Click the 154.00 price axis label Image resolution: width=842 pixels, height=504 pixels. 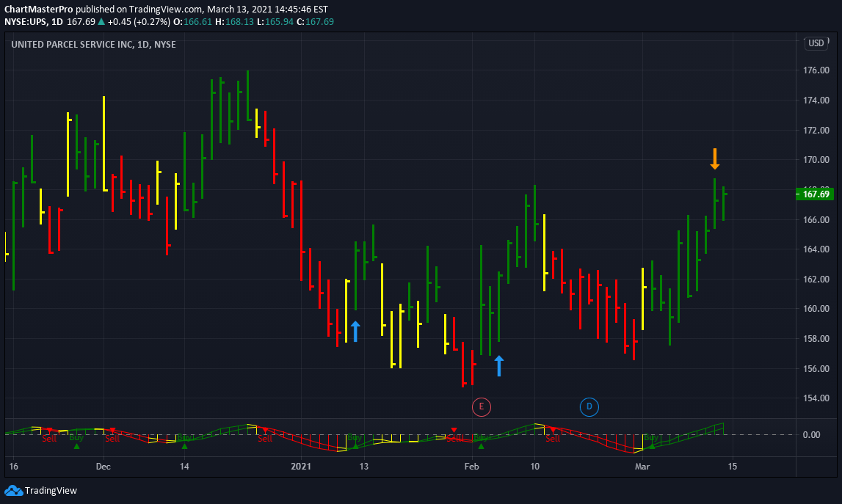click(x=816, y=398)
